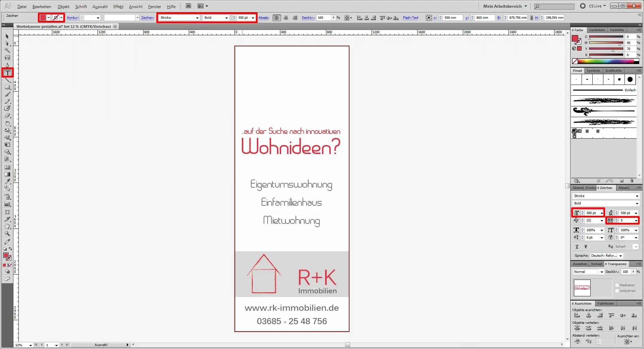Select the Pen tool

[x=7, y=64]
